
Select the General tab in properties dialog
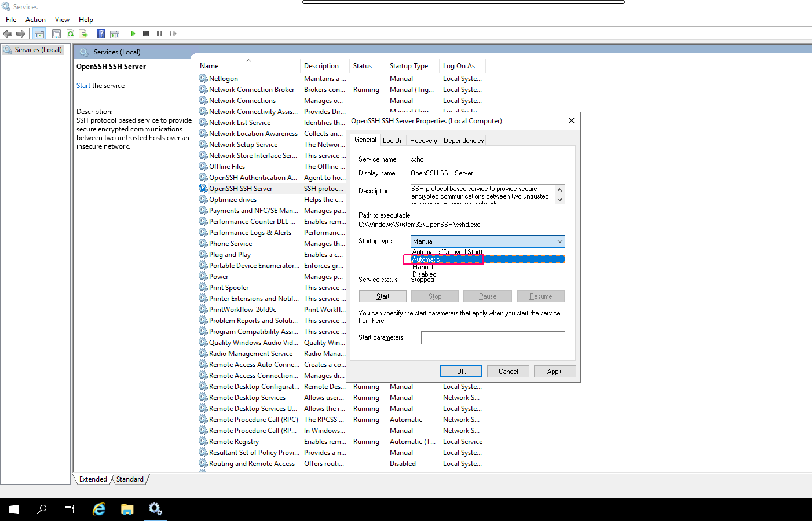click(365, 140)
